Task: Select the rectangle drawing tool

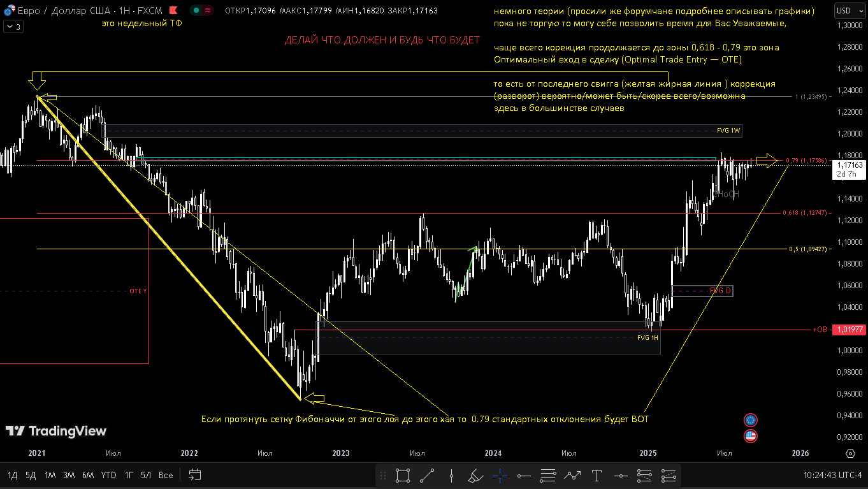Action: [402, 475]
